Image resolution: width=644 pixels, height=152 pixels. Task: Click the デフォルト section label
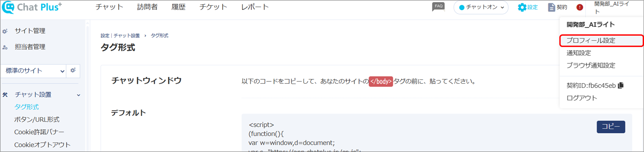pyautogui.click(x=128, y=113)
